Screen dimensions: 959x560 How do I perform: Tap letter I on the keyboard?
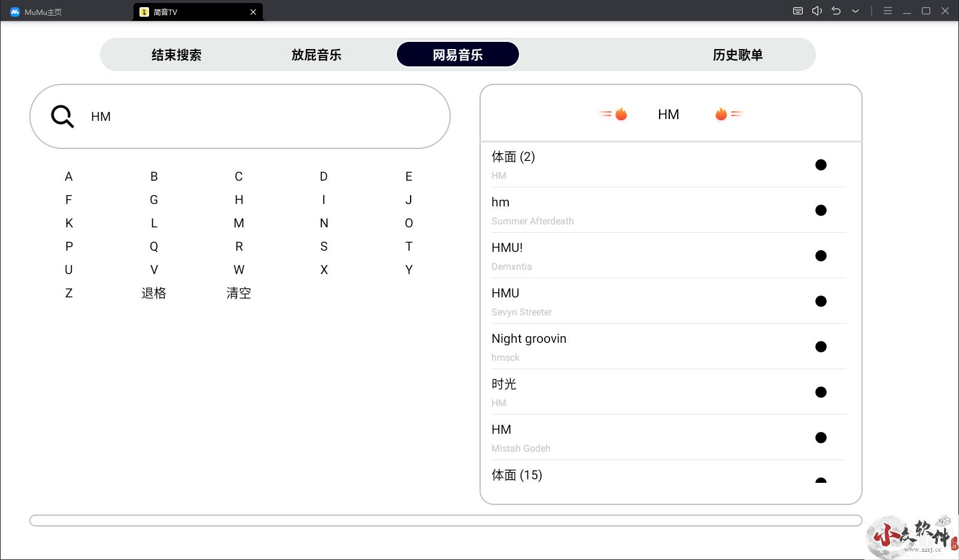(x=324, y=200)
